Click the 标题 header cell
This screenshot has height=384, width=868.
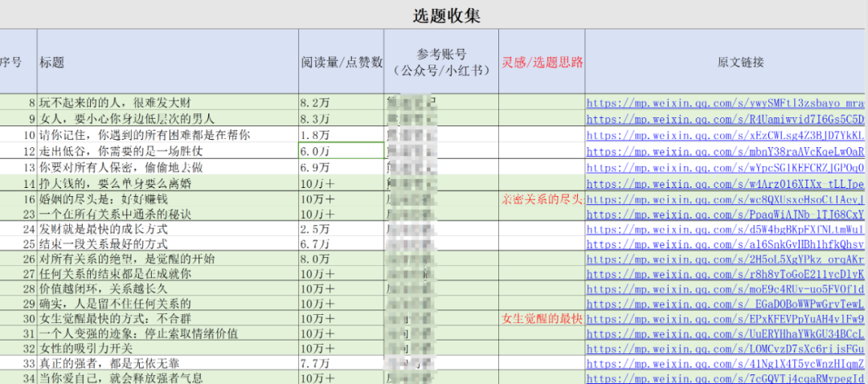167,62
